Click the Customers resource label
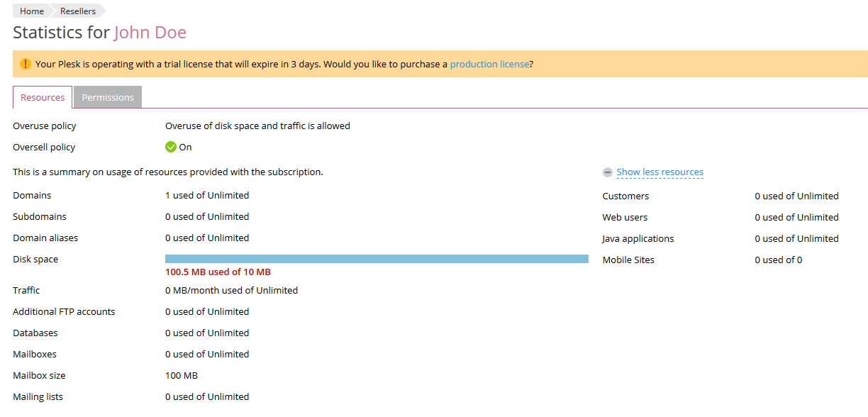This screenshot has width=868, height=417. coord(625,196)
